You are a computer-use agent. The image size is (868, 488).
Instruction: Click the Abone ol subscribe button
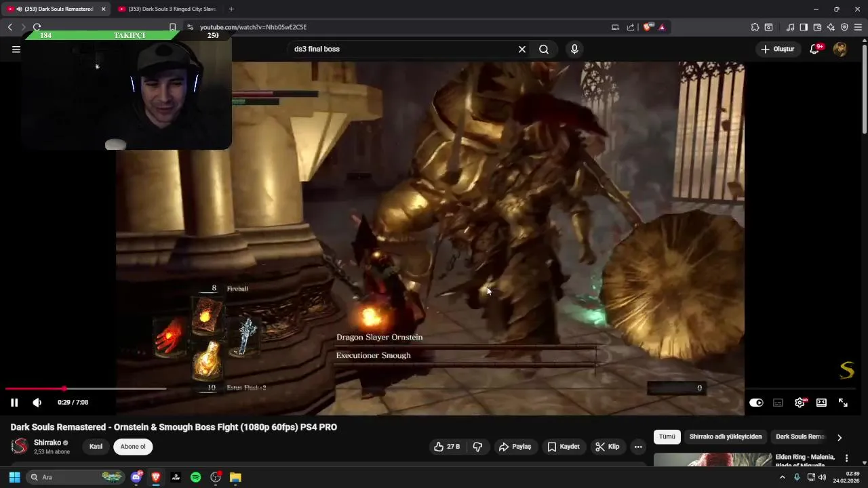(x=133, y=447)
